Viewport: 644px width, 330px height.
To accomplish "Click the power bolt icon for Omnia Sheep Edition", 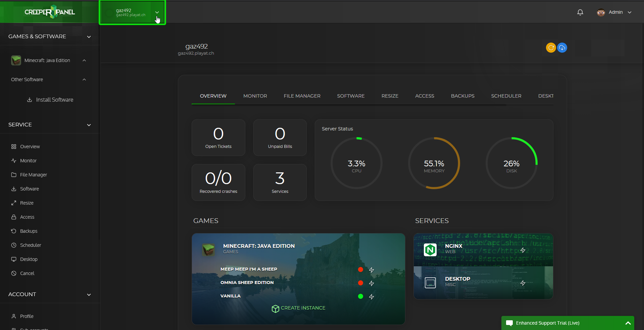I will [x=371, y=283].
